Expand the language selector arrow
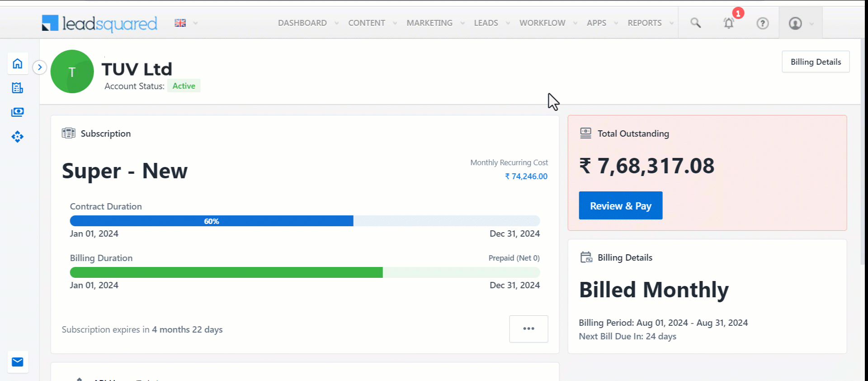The height and width of the screenshot is (381, 868). 195,23
